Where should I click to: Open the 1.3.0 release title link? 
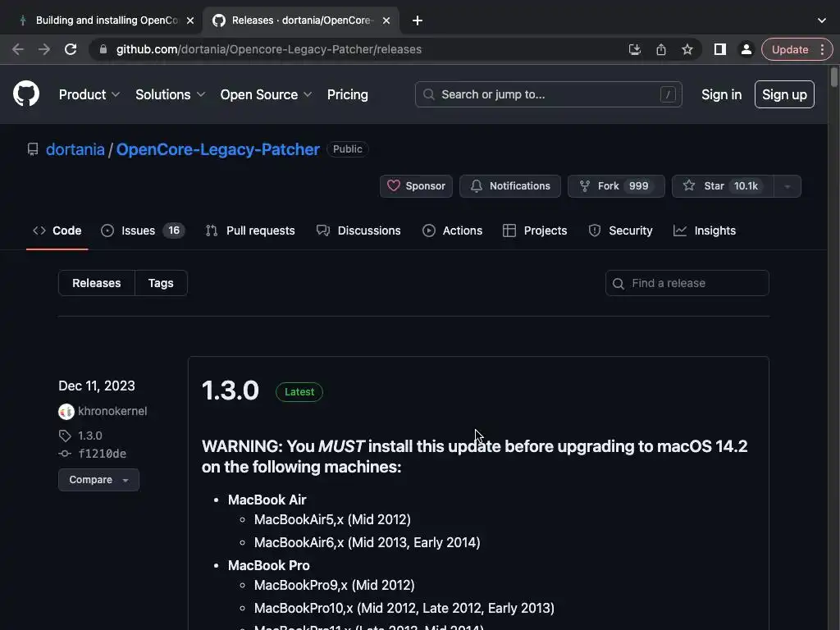tap(231, 390)
